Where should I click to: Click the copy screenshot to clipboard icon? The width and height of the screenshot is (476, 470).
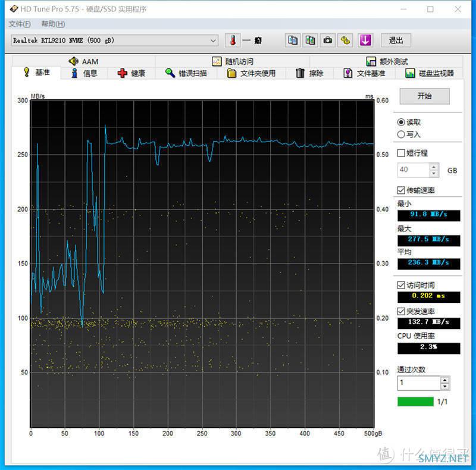pyautogui.click(x=310, y=40)
